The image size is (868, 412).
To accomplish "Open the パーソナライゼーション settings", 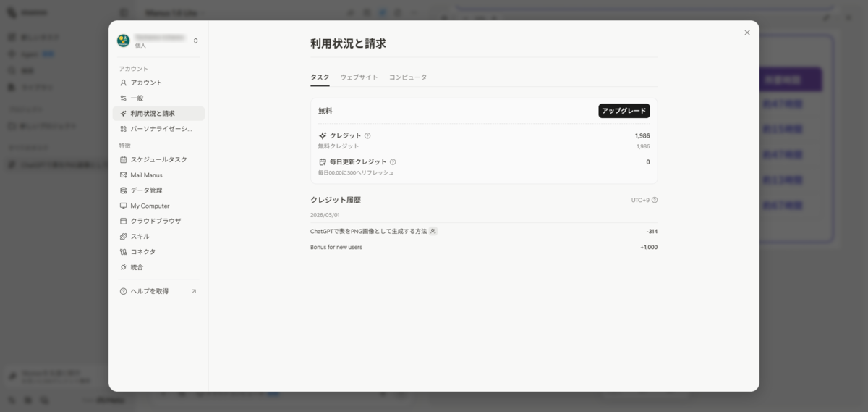I will point(158,129).
